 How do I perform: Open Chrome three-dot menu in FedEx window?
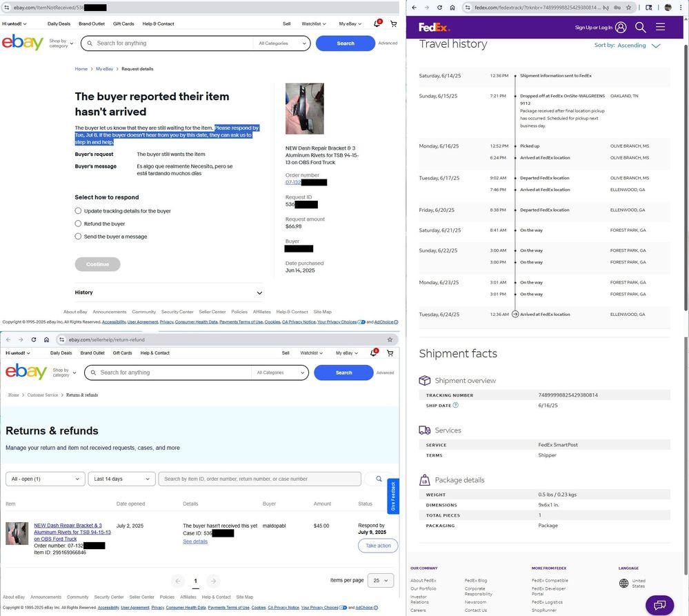pos(681,8)
